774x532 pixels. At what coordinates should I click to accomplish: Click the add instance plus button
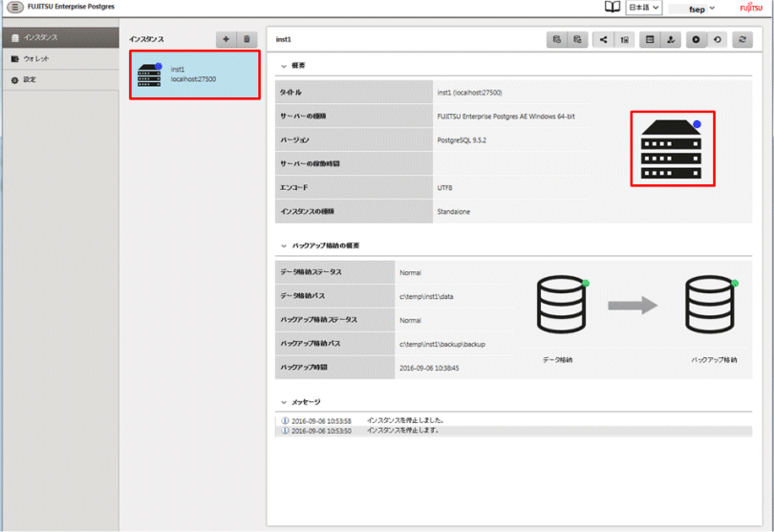point(226,39)
